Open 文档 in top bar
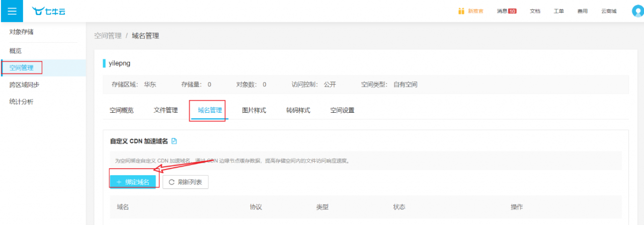 [x=535, y=11]
